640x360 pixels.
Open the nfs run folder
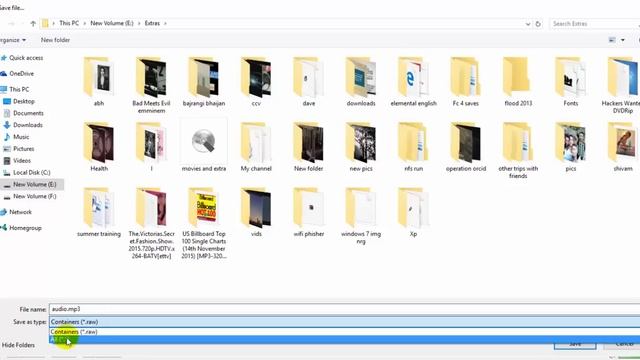click(x=413, y=147)
